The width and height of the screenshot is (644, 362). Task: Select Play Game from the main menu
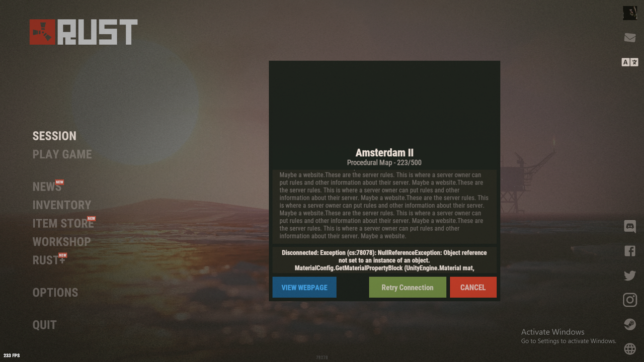point(62,154)
